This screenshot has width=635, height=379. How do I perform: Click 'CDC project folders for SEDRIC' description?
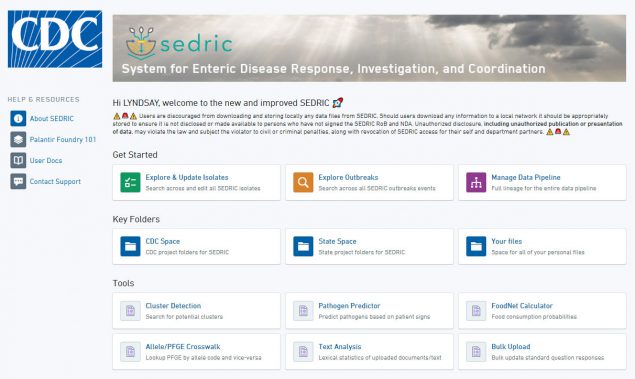tap(187, 252)
